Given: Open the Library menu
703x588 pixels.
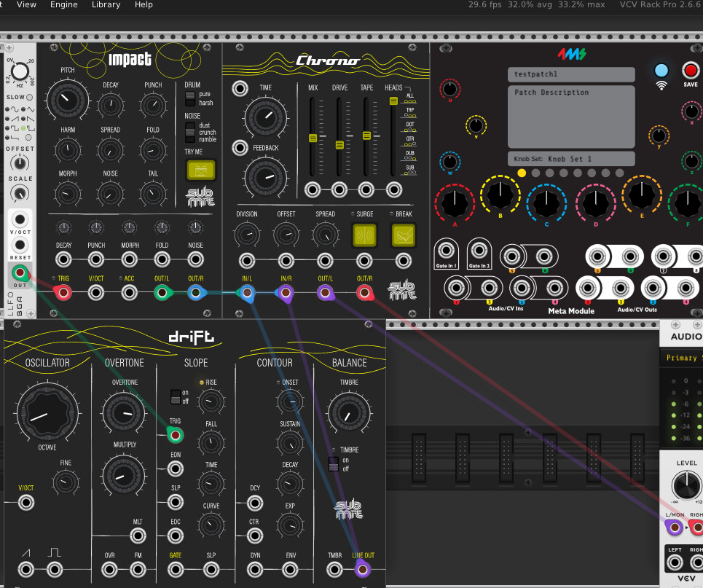Looking at the screenshot, I should pos(106,4).
